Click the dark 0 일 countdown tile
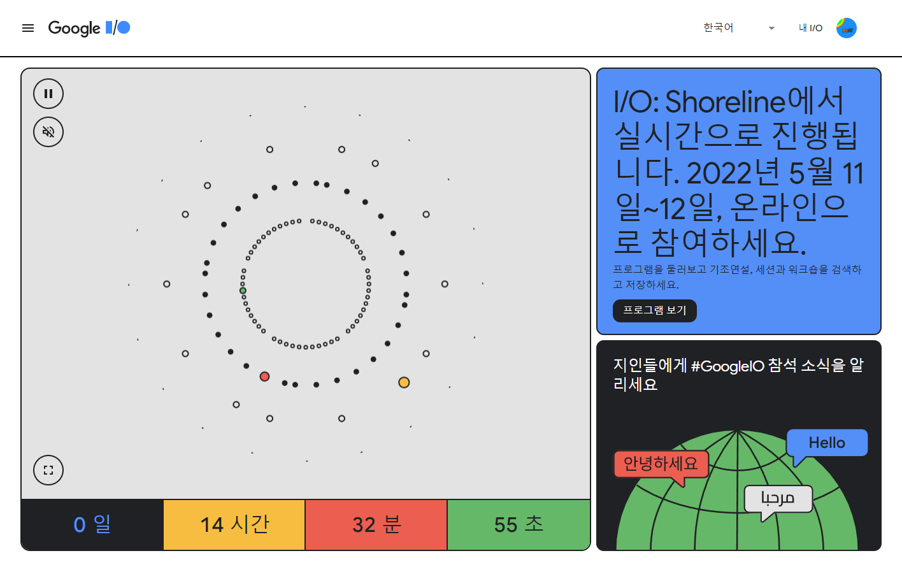 coord(92,525)
